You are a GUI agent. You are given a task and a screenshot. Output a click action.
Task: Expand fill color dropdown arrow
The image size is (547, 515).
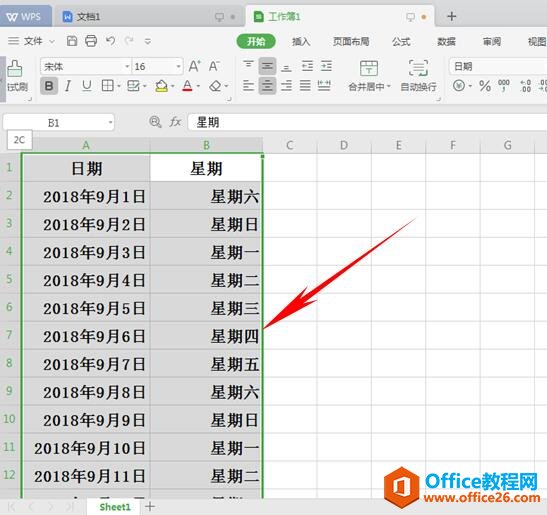click(x=172, y=86)
